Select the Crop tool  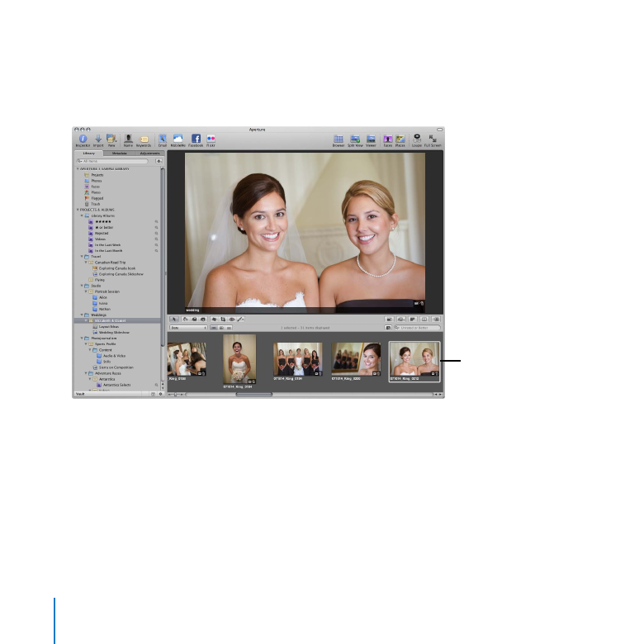(223, 320)
